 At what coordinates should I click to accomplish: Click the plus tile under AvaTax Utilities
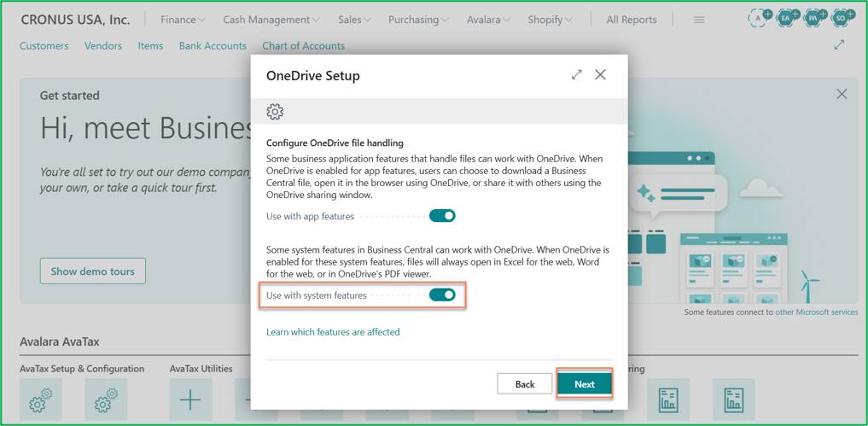[190, 400]
